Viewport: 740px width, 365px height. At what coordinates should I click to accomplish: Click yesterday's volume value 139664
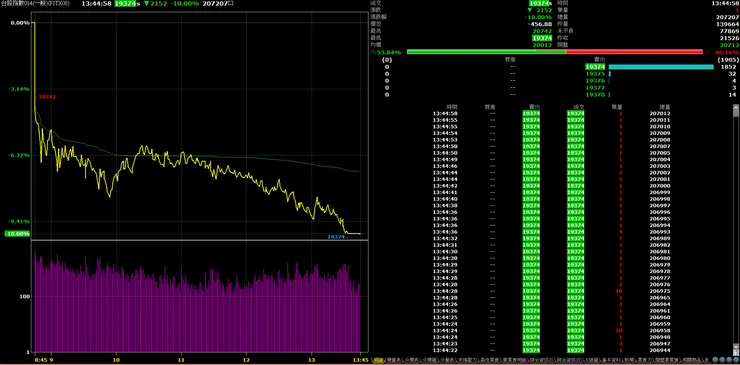point(727,24)
